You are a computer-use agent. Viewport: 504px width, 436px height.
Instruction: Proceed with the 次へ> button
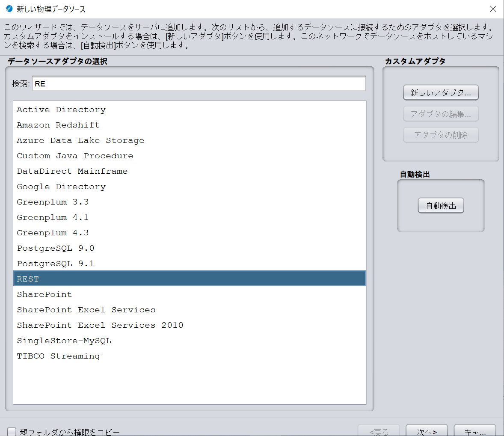pyautogui.click(x=427, y=431)
